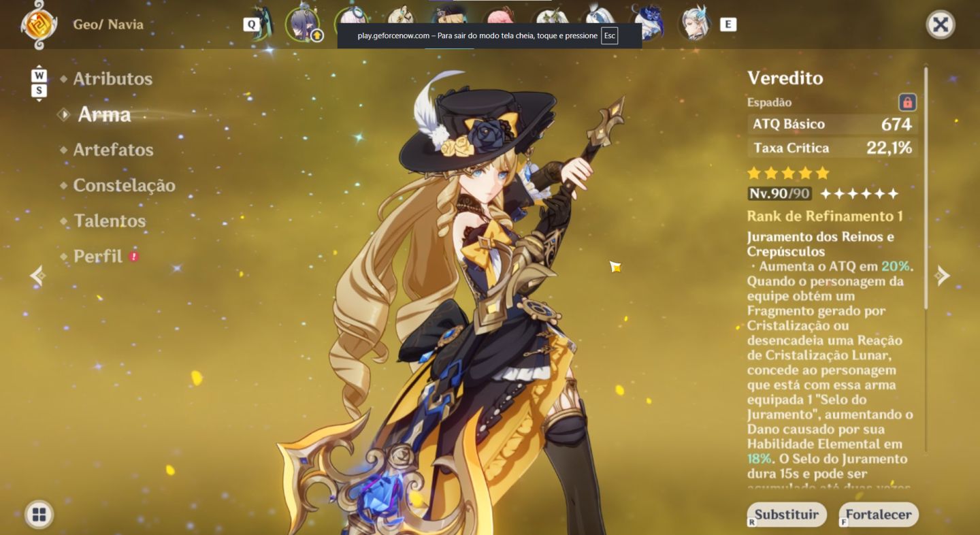Click the Q key hint in the character bar
The height and width of the screenshot is (535, 980).
pos(252,25)
